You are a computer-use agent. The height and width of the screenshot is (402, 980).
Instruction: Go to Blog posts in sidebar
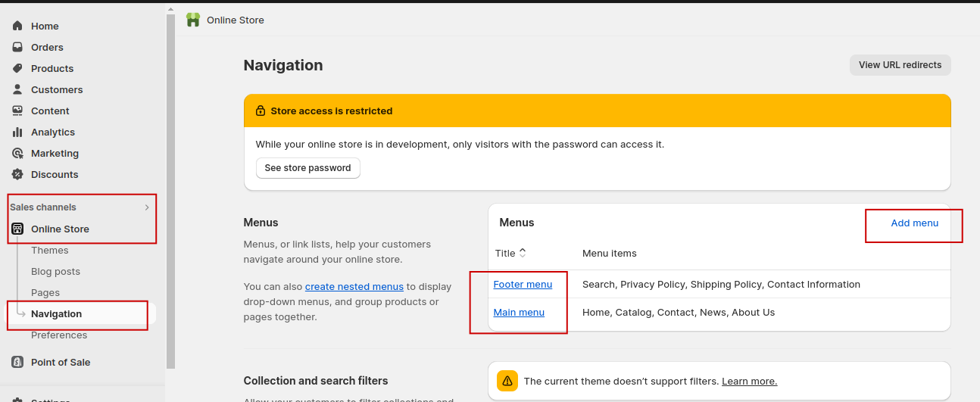click(x=55, y=271)
